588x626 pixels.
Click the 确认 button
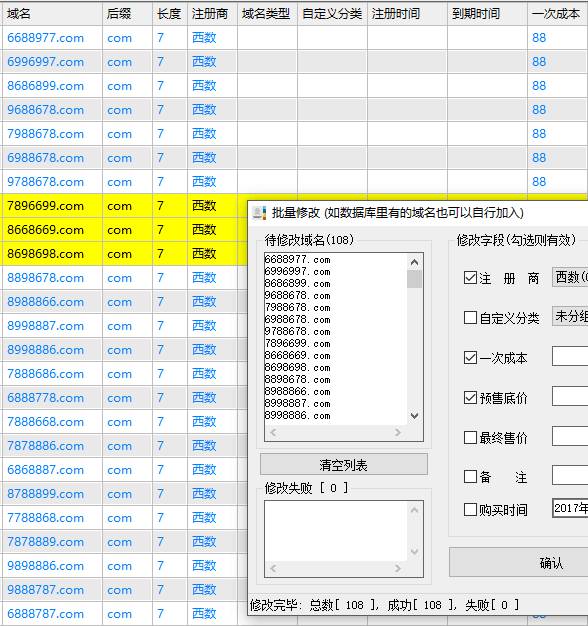click(551, 563)
